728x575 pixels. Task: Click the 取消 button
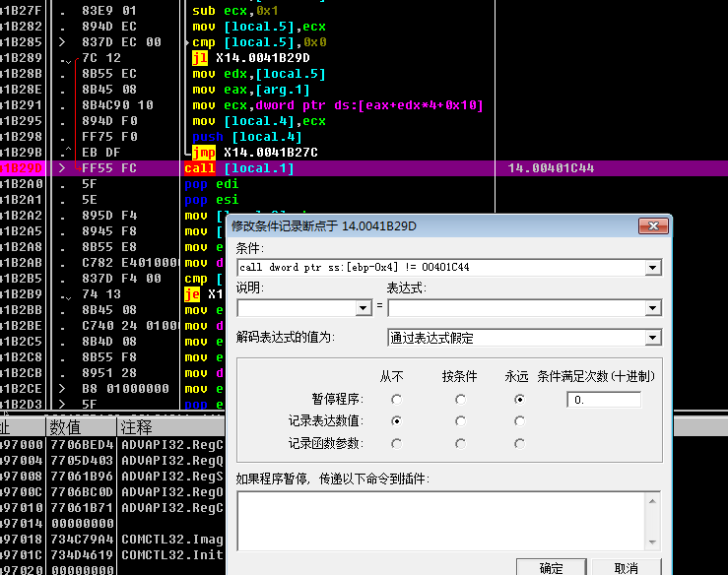point(626,568)
